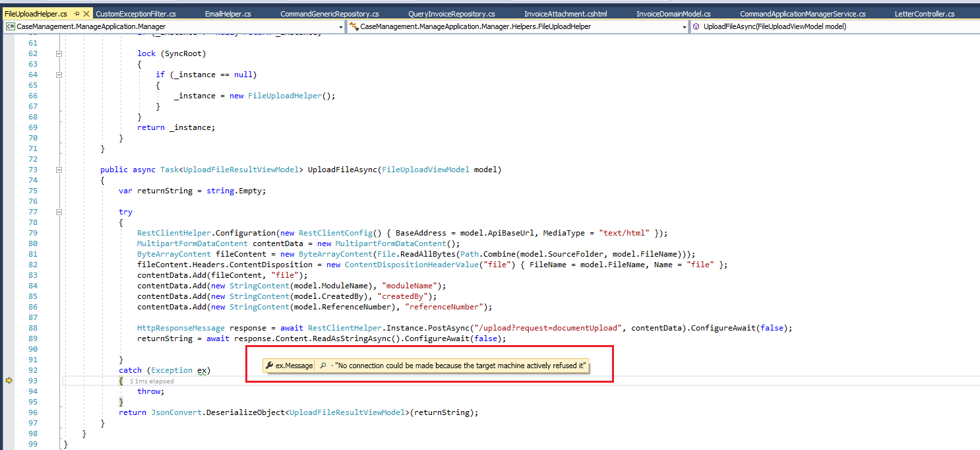Screen dimensions: 980x450
Task: Open the ≤1ms elapsed PerfTip link
Action: [152, 381]
